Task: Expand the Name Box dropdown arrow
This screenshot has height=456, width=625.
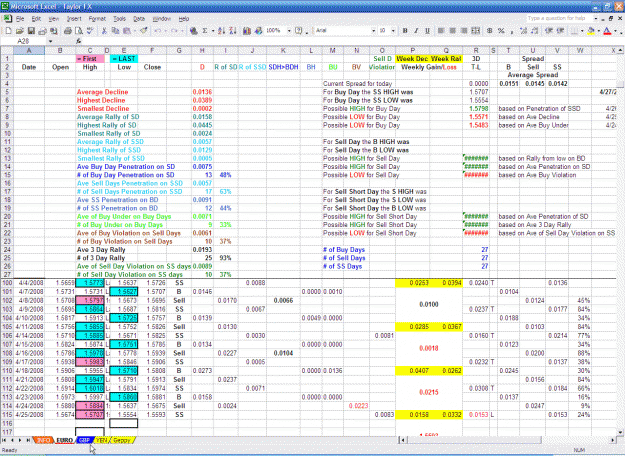Action: coord(50,41)
